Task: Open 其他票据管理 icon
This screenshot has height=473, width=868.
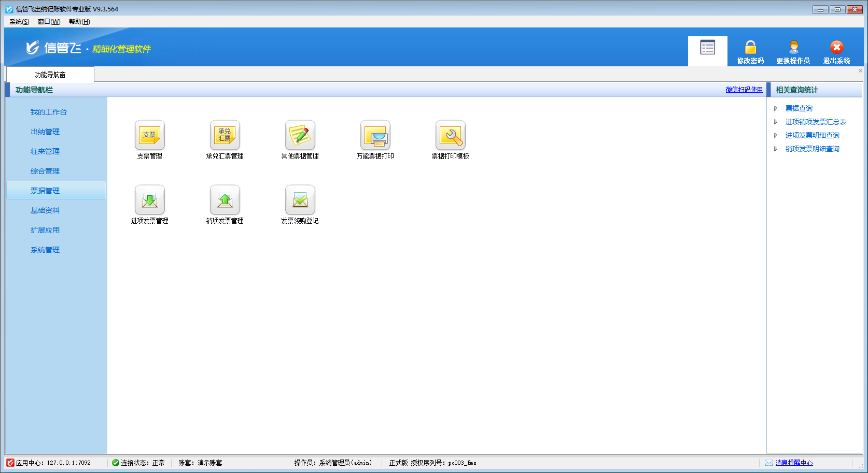Action: (x=300, y=135)
